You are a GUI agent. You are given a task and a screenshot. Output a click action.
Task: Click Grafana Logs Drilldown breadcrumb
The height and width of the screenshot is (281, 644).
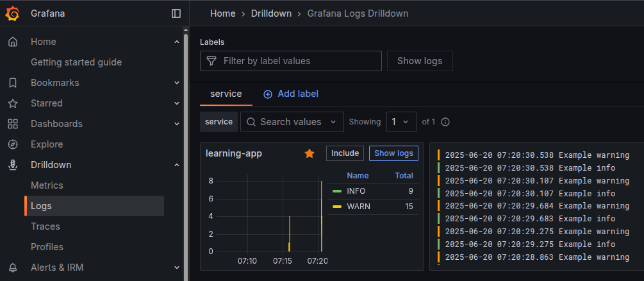[x=358, y=13]
